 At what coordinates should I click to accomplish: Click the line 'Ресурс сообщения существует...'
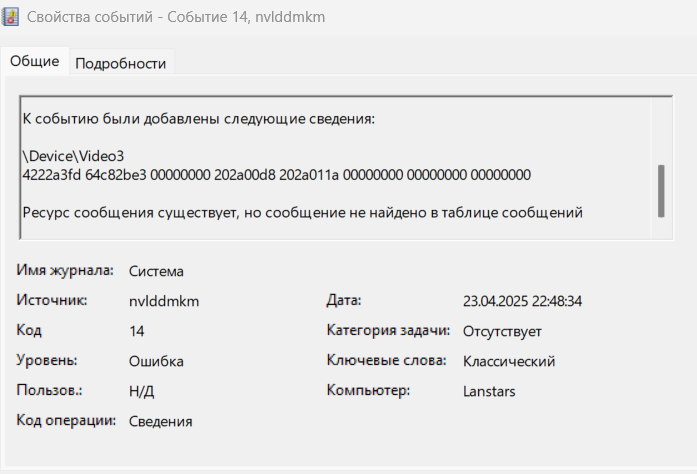302,213
